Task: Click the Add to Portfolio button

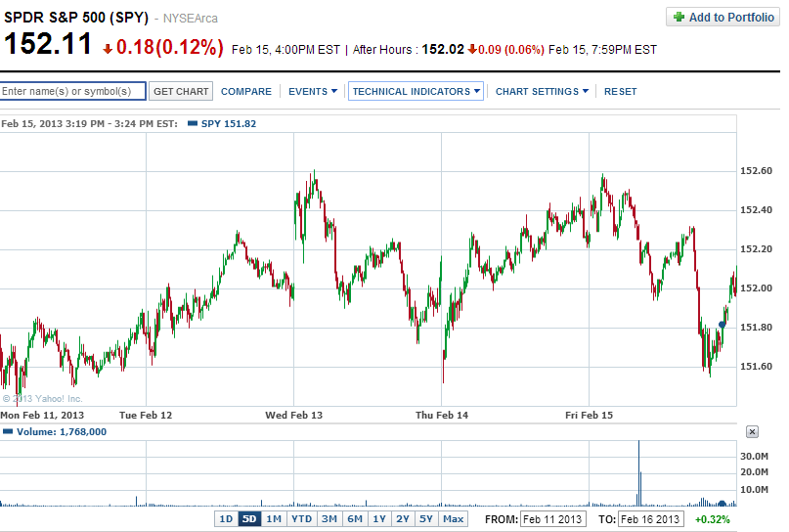Action: point(723,17)
